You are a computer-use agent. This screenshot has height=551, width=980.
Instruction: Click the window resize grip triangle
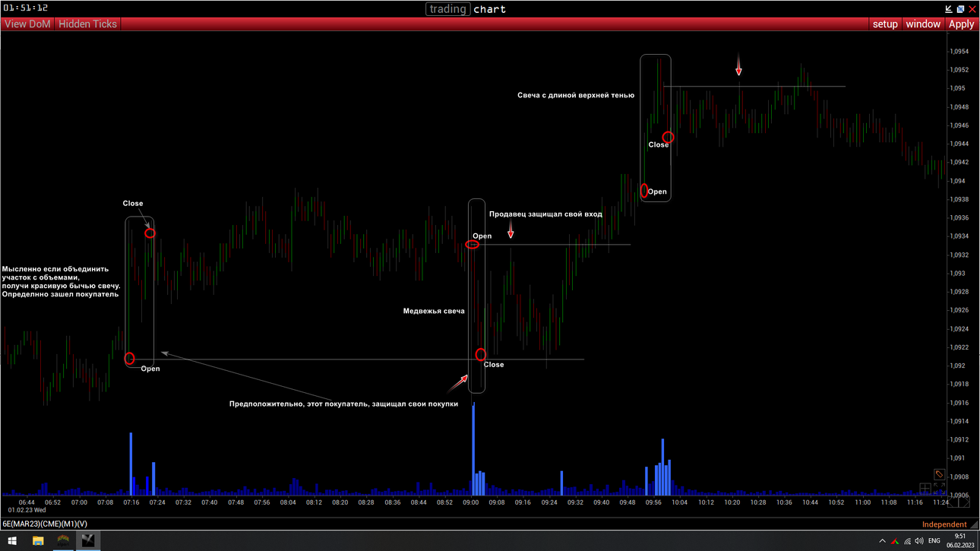tap(974, 524)
